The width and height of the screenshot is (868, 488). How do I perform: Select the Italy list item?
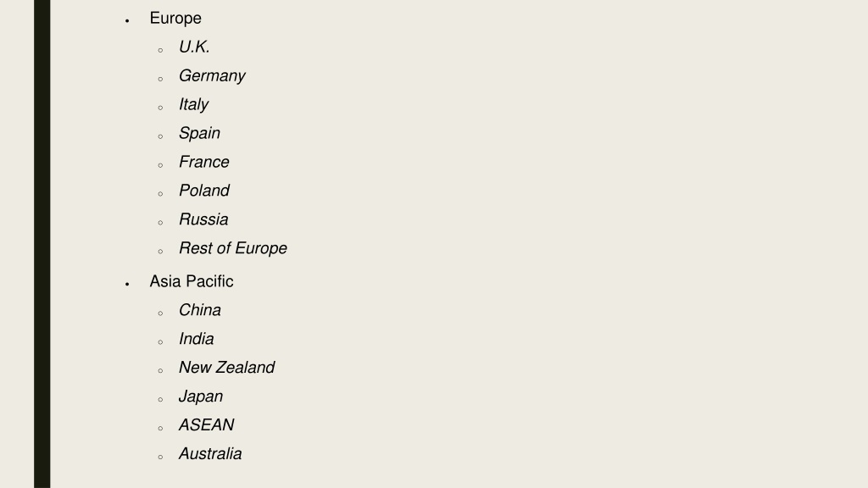(194, 104)
